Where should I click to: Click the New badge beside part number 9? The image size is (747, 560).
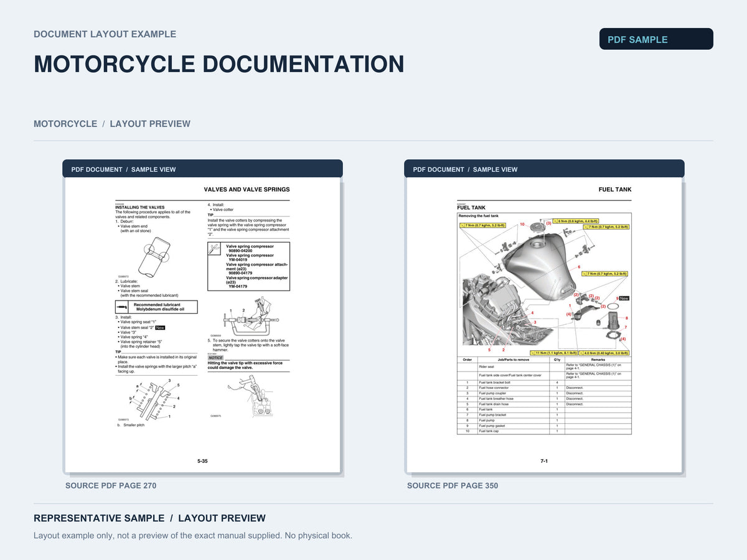pyautogui.click(x=624, y=299)
